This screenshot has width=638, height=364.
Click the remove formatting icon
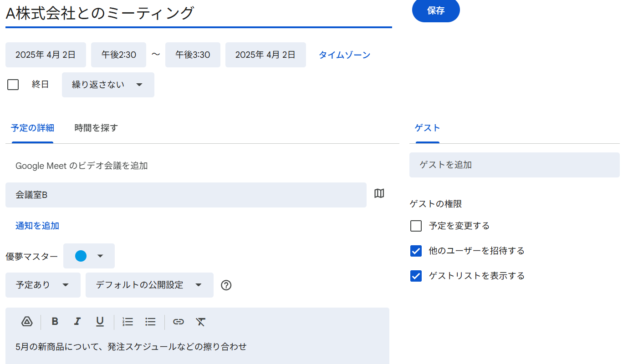click(201, 322)
